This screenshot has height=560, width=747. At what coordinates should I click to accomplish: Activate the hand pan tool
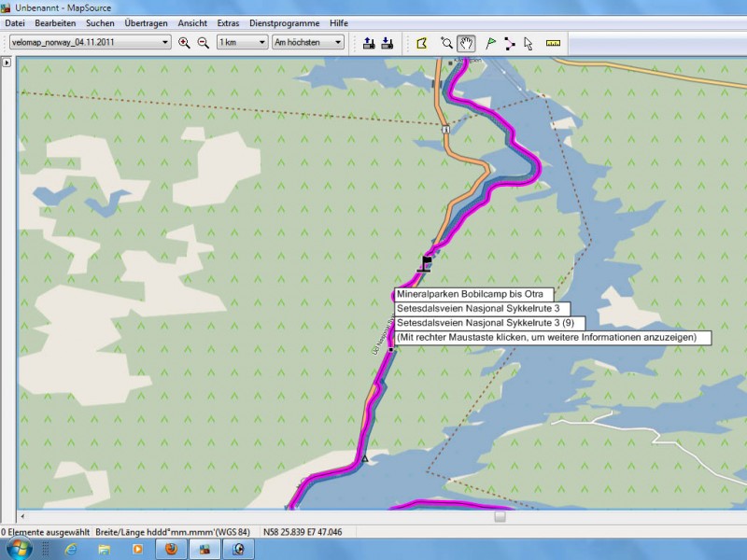(466, 43)
